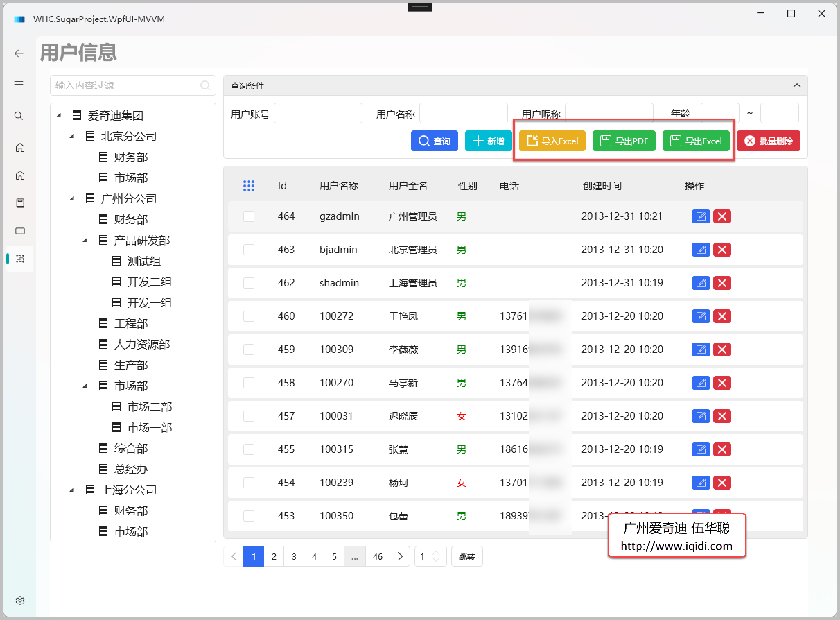Click edit icon for user 王艳凤
The width and height of the screenshot is (840, 620).
(700, 316)
